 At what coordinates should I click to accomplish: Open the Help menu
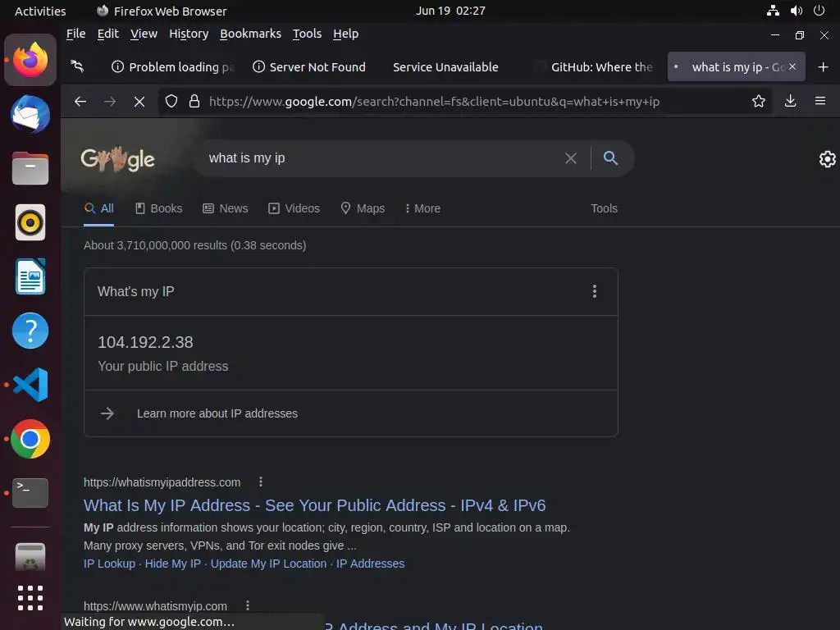point(345,34)
